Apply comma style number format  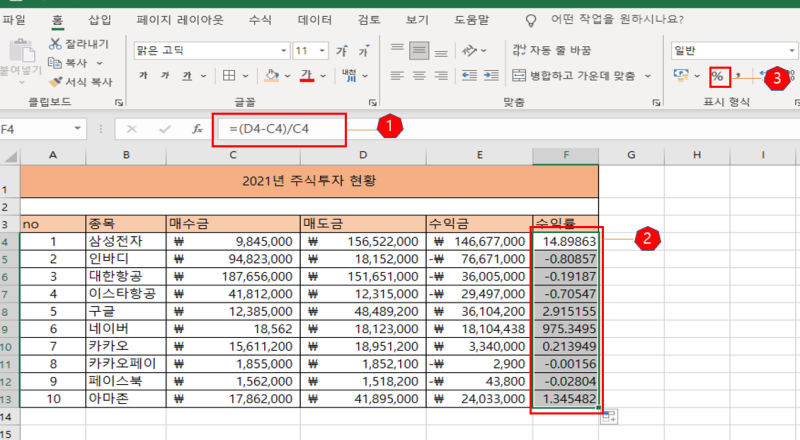point(738,76)
